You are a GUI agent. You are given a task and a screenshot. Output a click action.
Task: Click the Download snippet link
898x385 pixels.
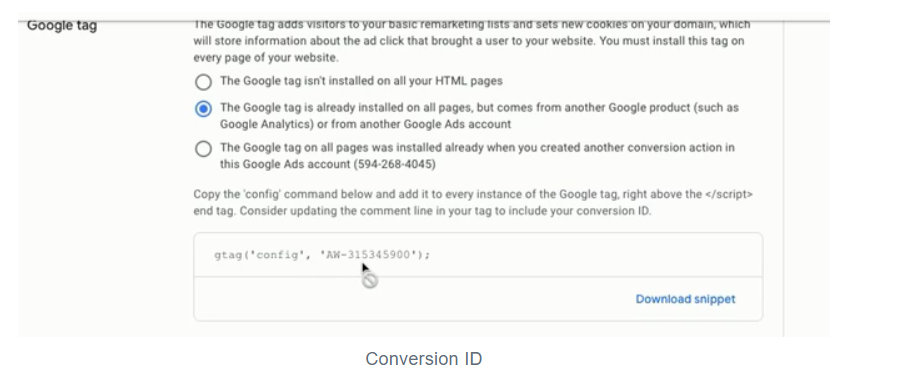686,299
